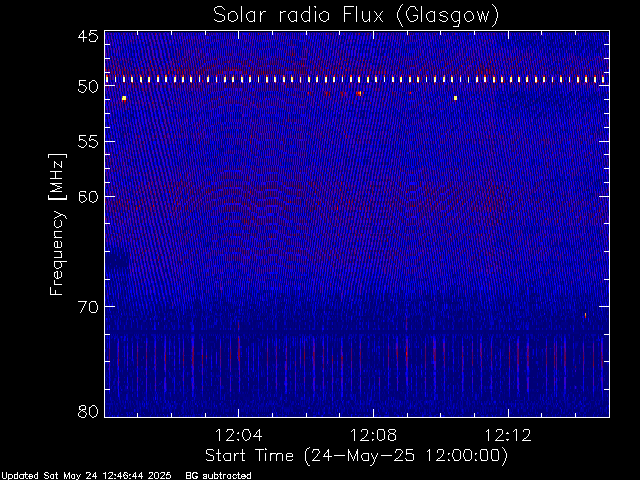Click the "Updated Sat May 24 12:46:44 2025" text

coord(86,476)
